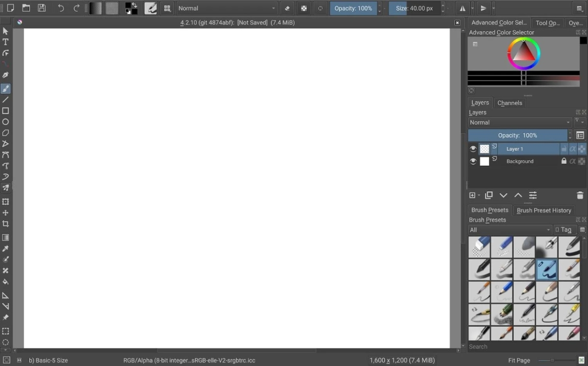This screenshot has width=588, height=366.
Task: Open the Transform tool
Action: 6,201
